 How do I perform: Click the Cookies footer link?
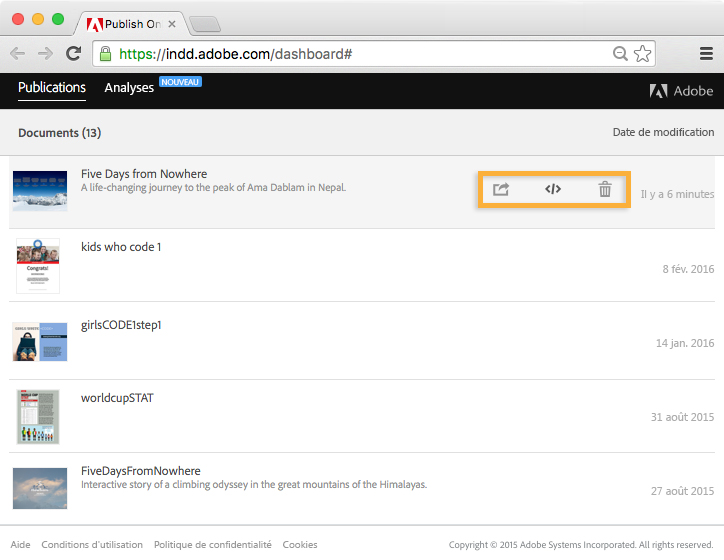pyautogui.click(x=300, y=545)
